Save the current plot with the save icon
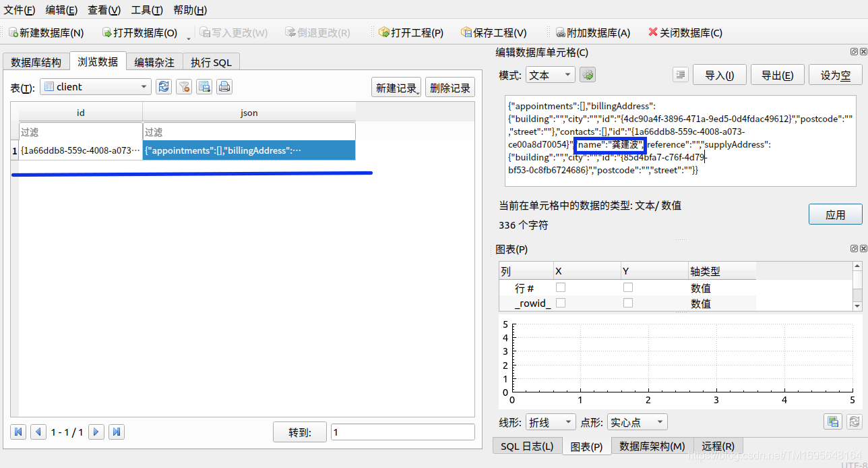The image size is (868, 468). [833, 421]
